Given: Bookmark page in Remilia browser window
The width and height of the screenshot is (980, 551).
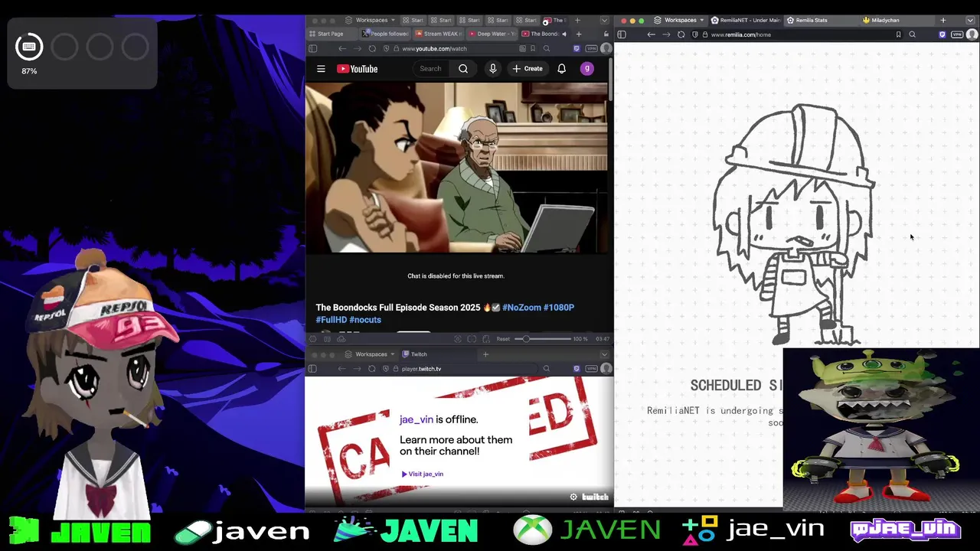Looking at the screenshot, I should [898, 34].
